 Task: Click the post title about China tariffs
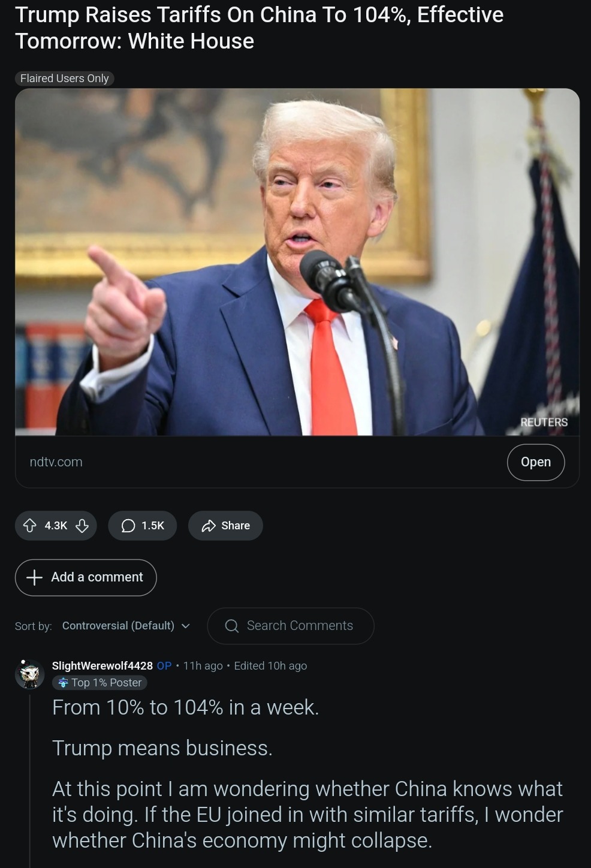tap(259, 28)
